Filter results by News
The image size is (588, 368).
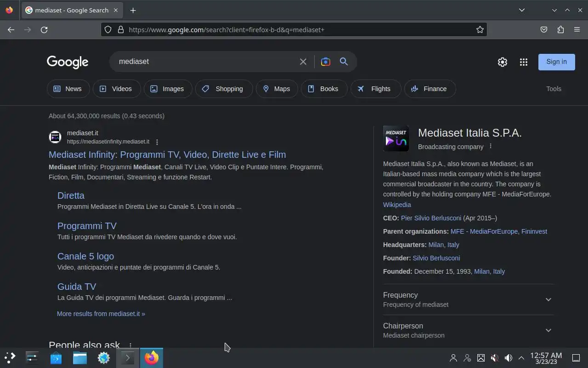(x=68, y=89)
